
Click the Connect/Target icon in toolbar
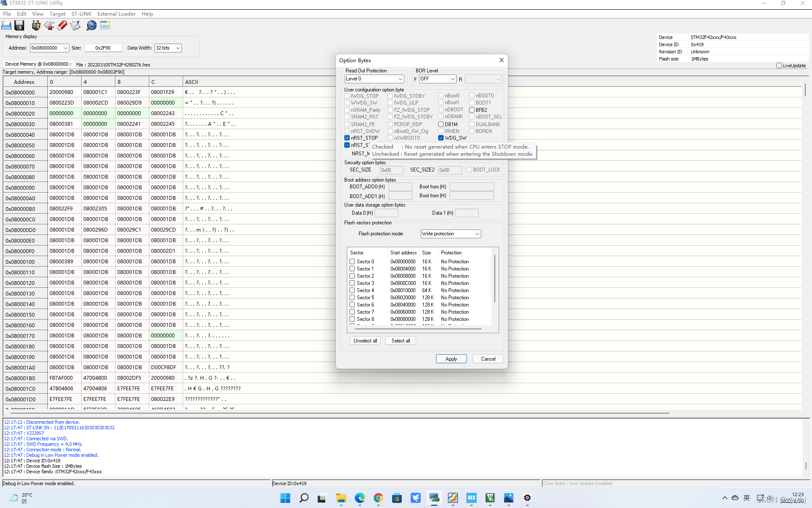[x=36, y=25]
